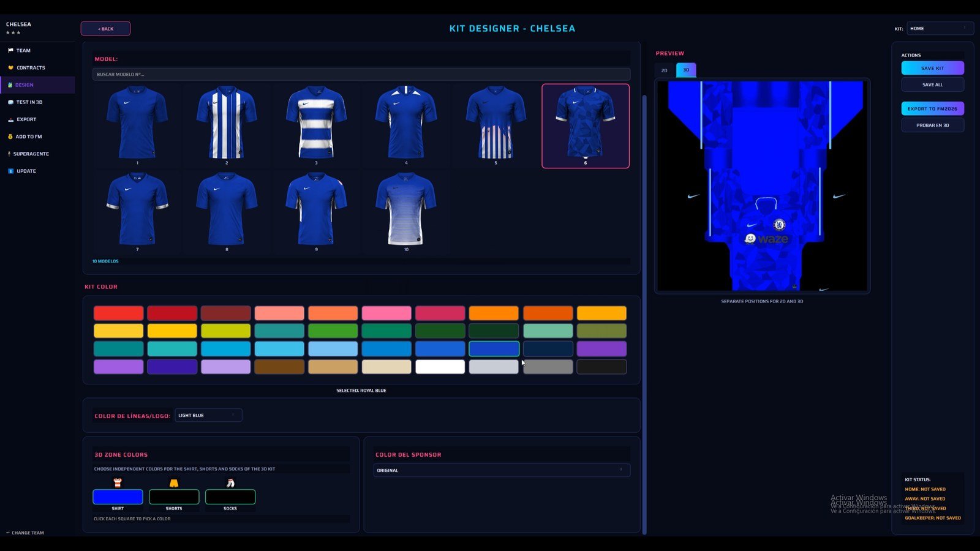Click the Buscar modelo search field
This screenshot has height=551, width=980.
coord(361,74)
